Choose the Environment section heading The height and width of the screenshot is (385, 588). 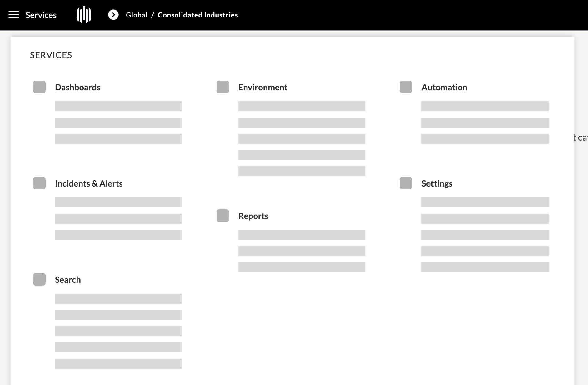point(263,87)
